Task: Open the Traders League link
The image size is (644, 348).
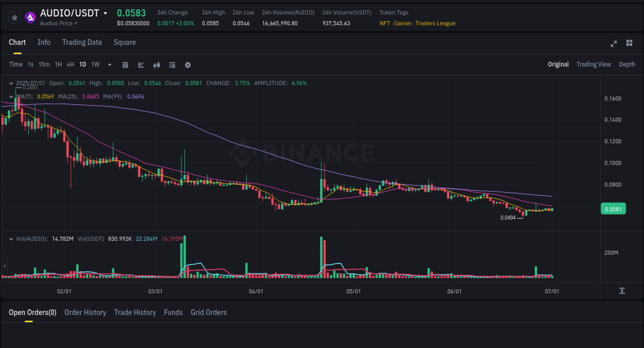Action: tap(435, 23)
